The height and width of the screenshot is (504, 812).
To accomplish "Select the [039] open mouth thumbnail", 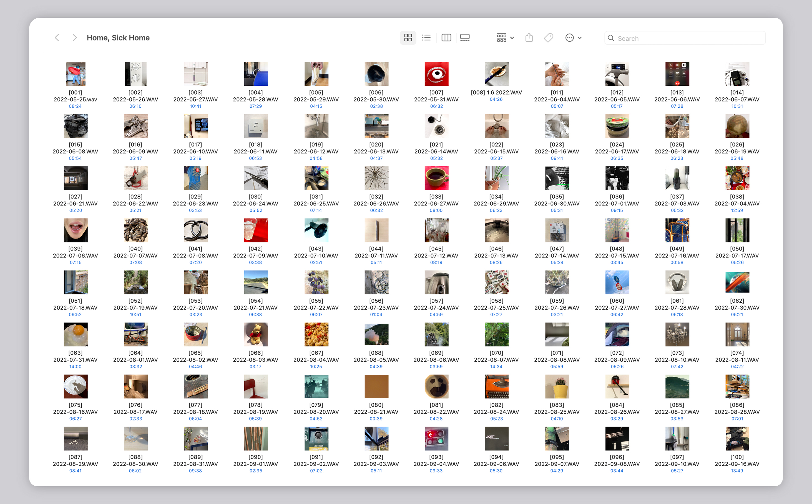I will click(76, 230).
